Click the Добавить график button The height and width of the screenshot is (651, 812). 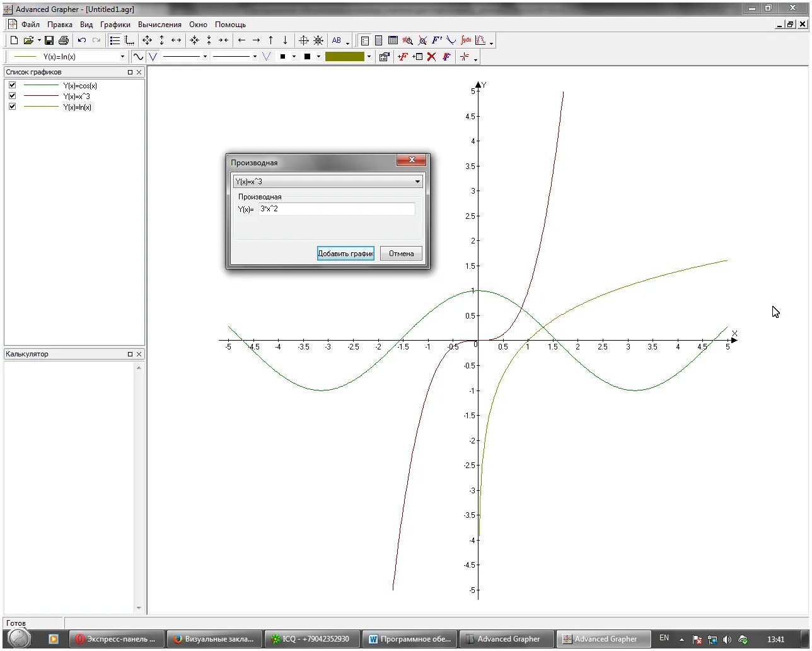coord(345,254)
